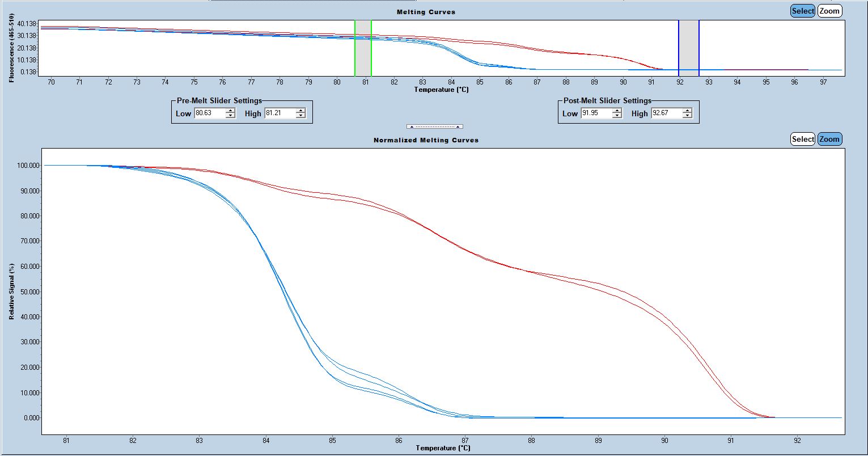The width and height of the screenshot is (868, 456).
Task: Click the Pre-Melt Low input field
Action: point(209,113)
